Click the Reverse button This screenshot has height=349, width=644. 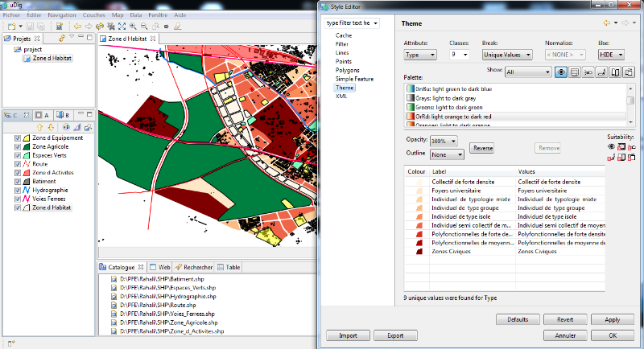point(483,149)
